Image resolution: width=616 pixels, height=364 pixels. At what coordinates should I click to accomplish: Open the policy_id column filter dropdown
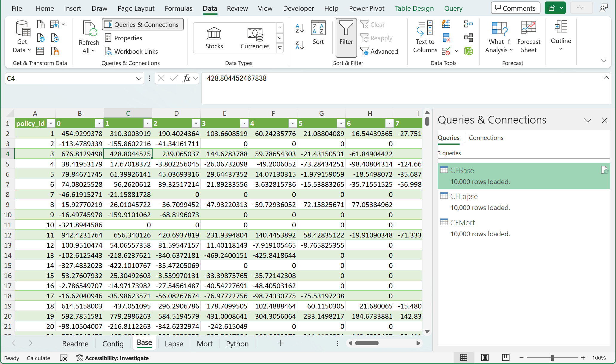[x=51, y=124]
